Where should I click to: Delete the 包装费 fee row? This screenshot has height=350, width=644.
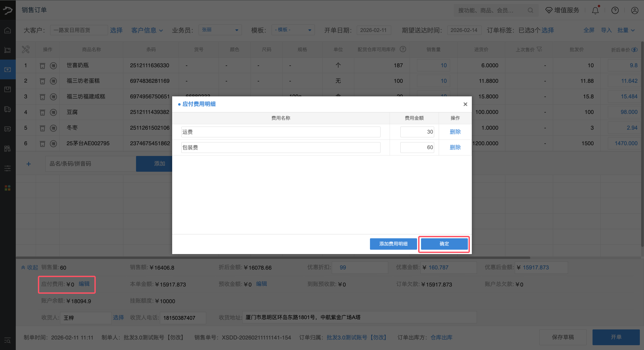point(455,147)
